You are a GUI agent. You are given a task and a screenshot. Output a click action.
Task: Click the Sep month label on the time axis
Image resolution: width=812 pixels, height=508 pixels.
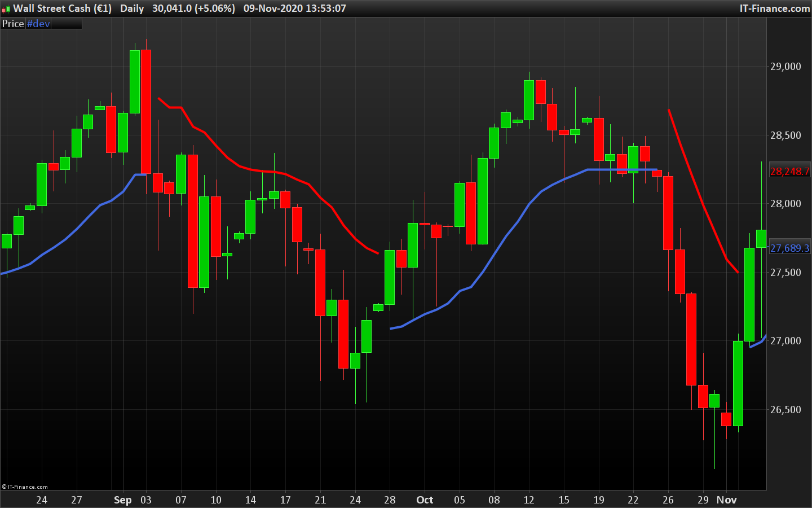(x=122, y=500)
